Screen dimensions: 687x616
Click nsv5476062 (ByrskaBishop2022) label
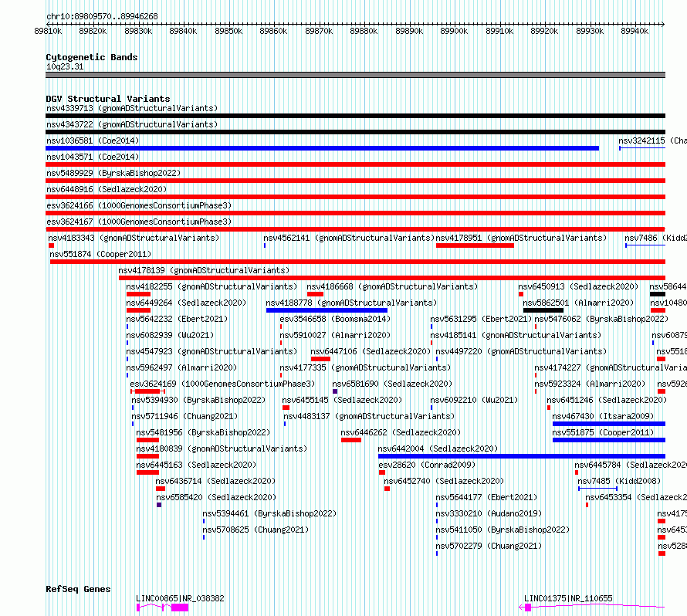click(601, 319)
